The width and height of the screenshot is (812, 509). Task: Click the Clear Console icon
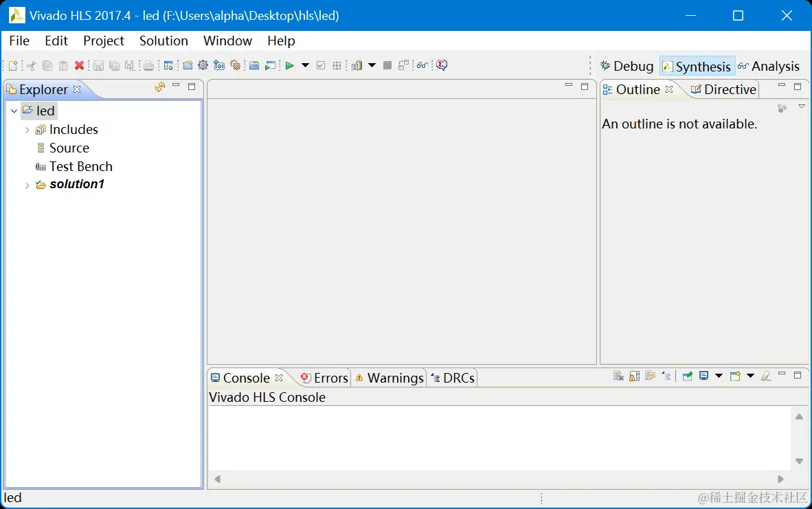[618, 376]
